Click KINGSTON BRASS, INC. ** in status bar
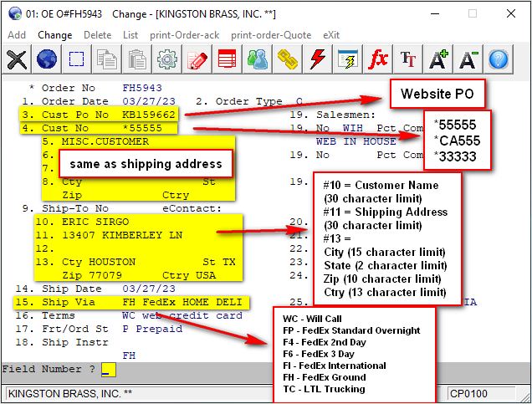532x404 pixels. [x=70, y=394]
